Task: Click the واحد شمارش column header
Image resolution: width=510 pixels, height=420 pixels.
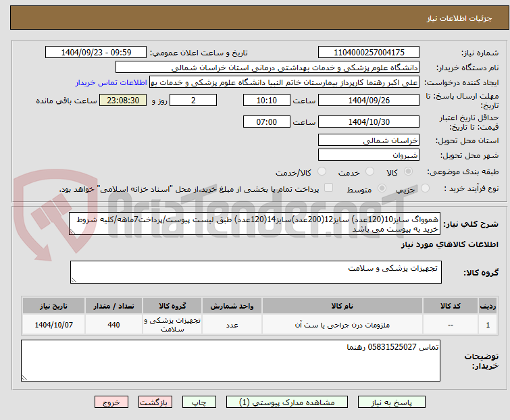Action: coord(232,306)
